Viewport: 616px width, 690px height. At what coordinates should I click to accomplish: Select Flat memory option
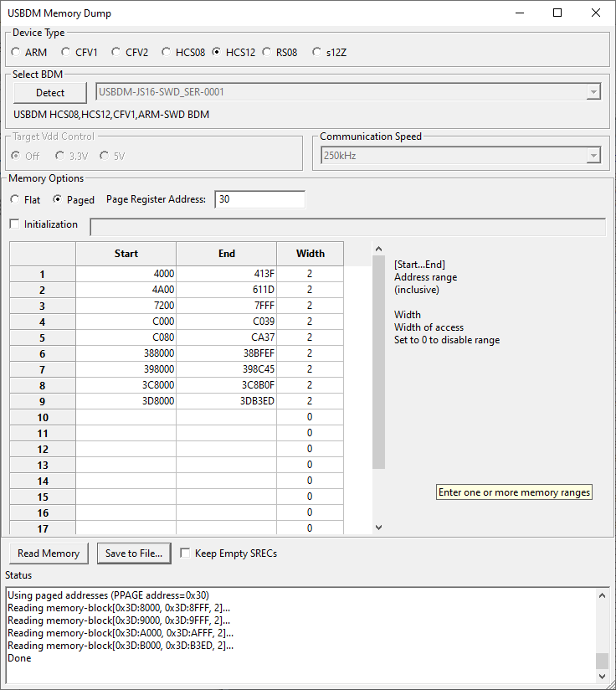pos(25,200)
